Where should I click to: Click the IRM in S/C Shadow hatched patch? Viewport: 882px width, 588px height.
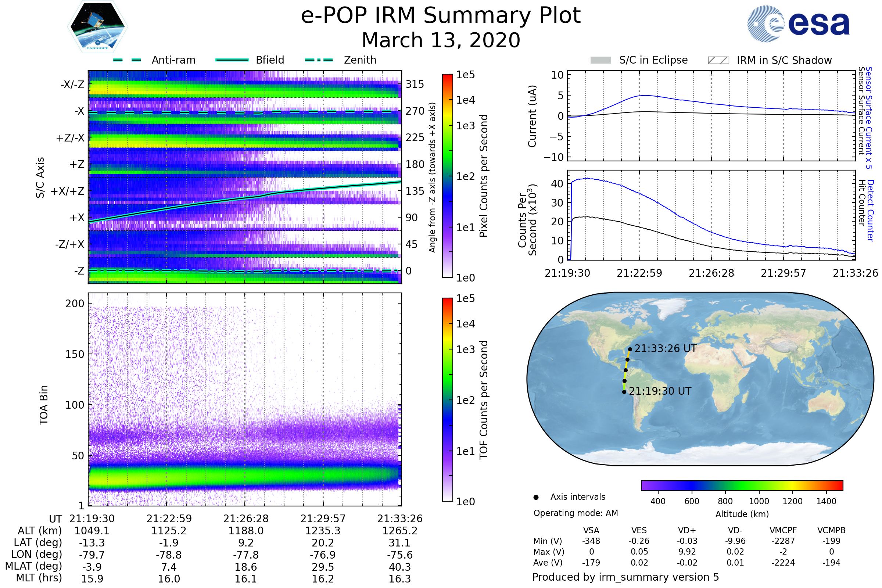718,60
